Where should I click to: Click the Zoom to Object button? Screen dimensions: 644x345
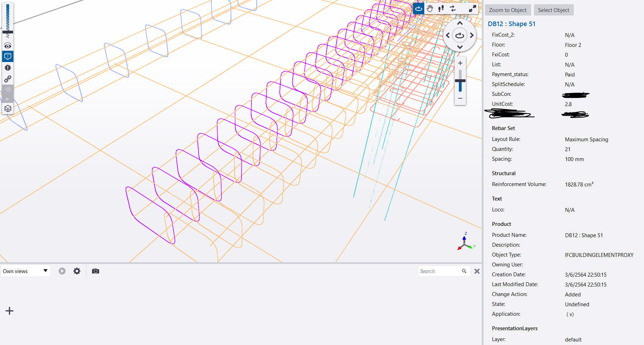click(x=508, y=10)
